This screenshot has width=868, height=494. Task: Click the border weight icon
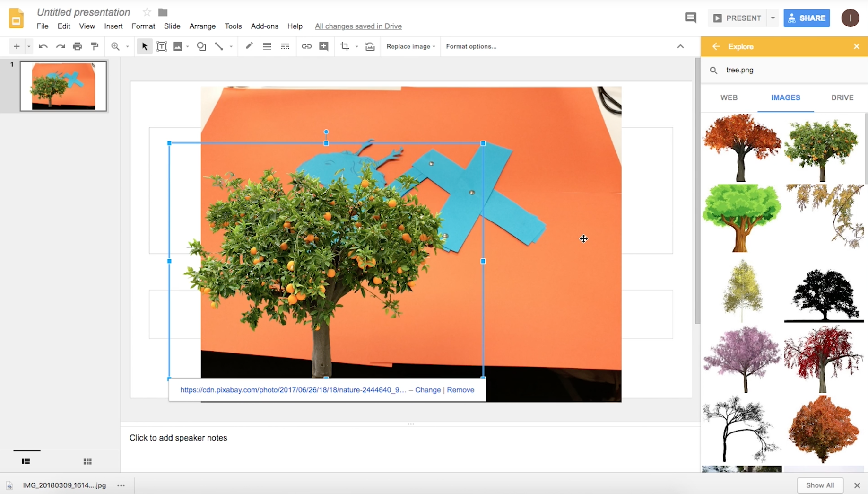point(267,46)
